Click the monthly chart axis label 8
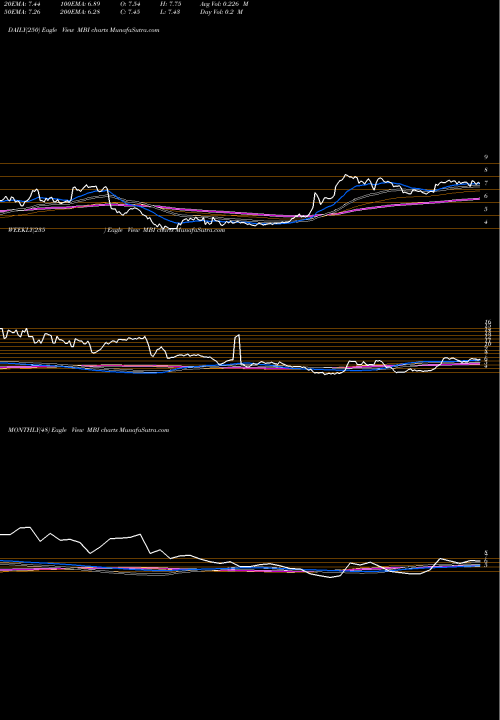This screenshot has width=500, height=720. coord(486,553)
